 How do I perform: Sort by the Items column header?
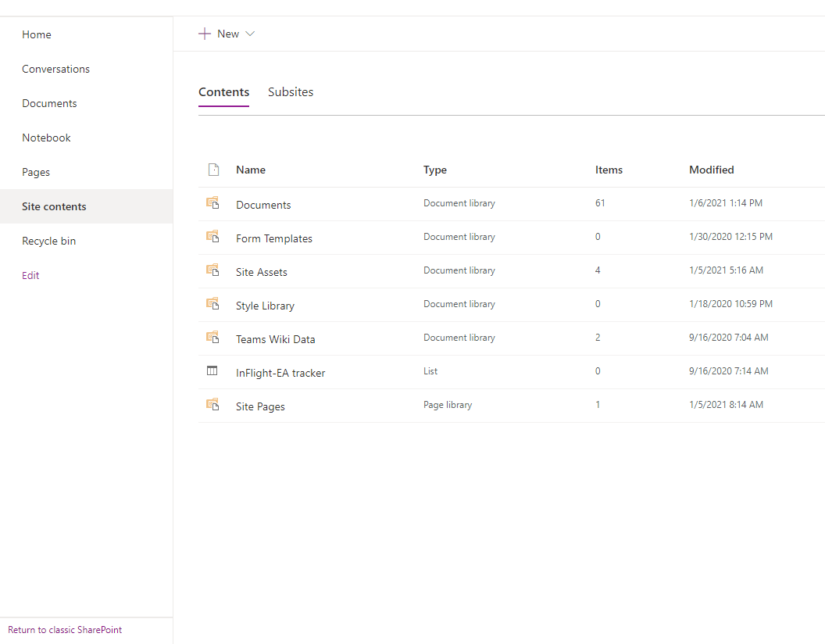[609, 170]
